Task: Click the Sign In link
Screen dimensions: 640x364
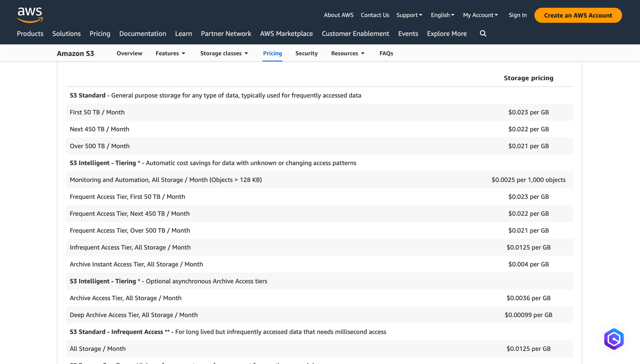Action: coord(517,15)
